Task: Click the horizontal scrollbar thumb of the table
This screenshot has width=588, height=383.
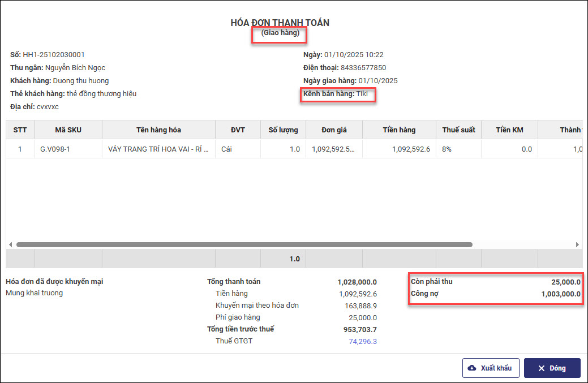Action: [x=243, y=245]
